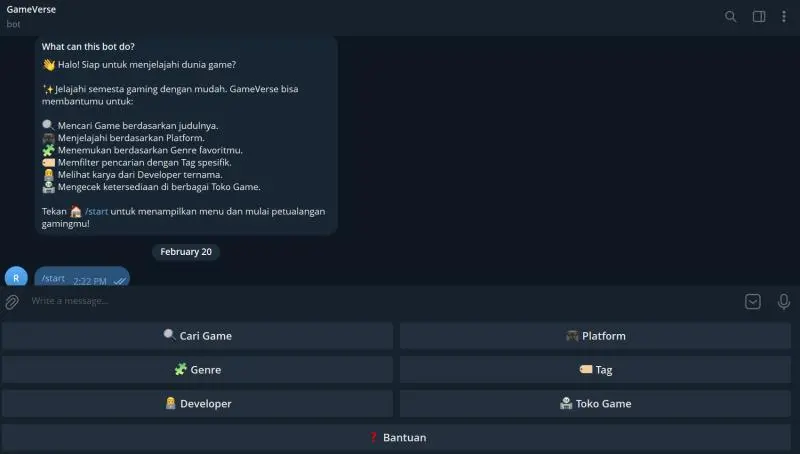This screenshot has height=454, width=800.
Task: Click the Bantuan help button
Action: click(396, 437)
